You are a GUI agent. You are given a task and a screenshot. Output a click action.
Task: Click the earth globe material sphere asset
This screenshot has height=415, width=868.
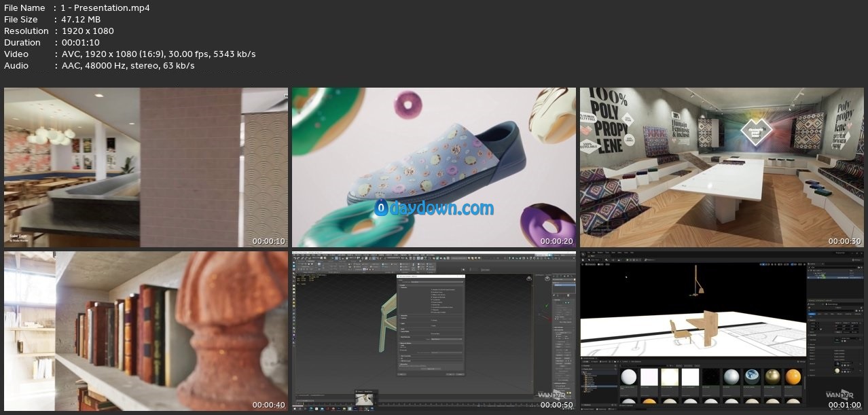752,378
